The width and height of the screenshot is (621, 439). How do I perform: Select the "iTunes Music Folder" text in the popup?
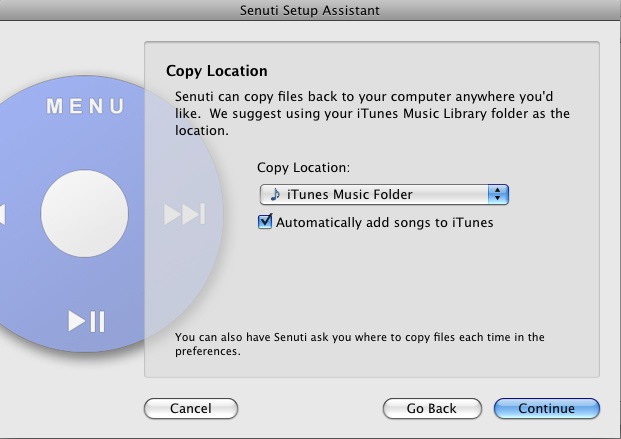click(x=349, y=194)
